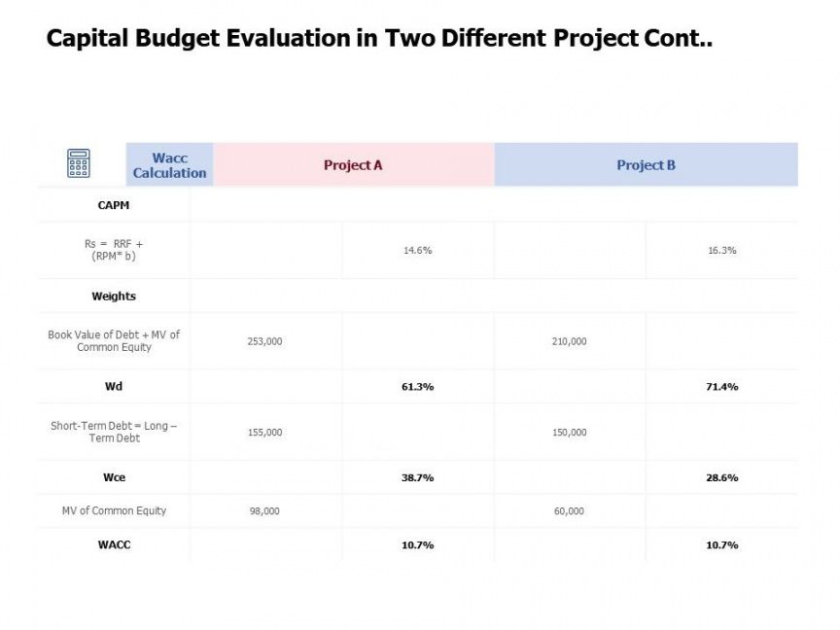This screenshot has height=630, width=840.
Task: Select the Short-Term Debt row label
Action: click(114, 432)
